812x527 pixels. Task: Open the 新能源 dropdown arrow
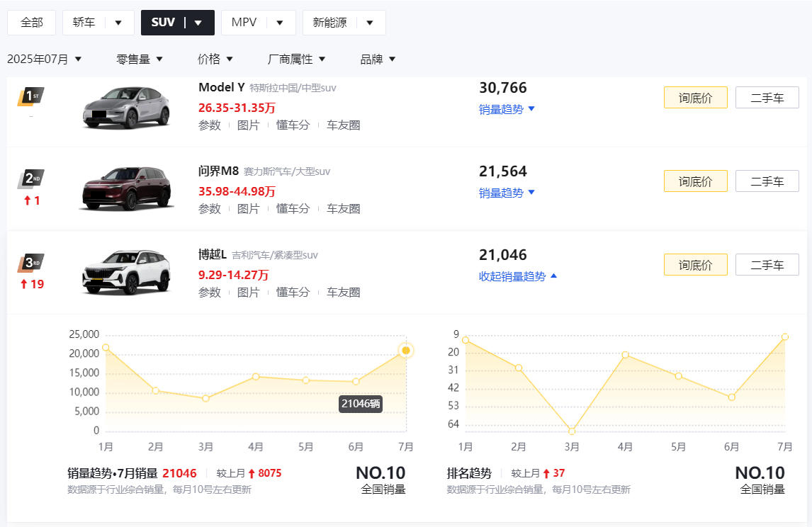(370, 23)
